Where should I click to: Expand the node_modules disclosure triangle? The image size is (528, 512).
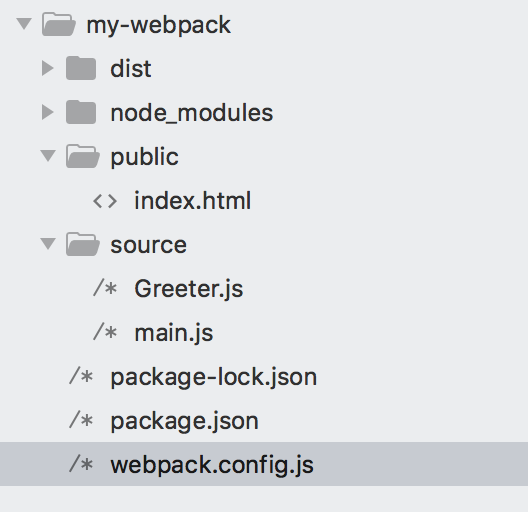click(x=47, y=112)
